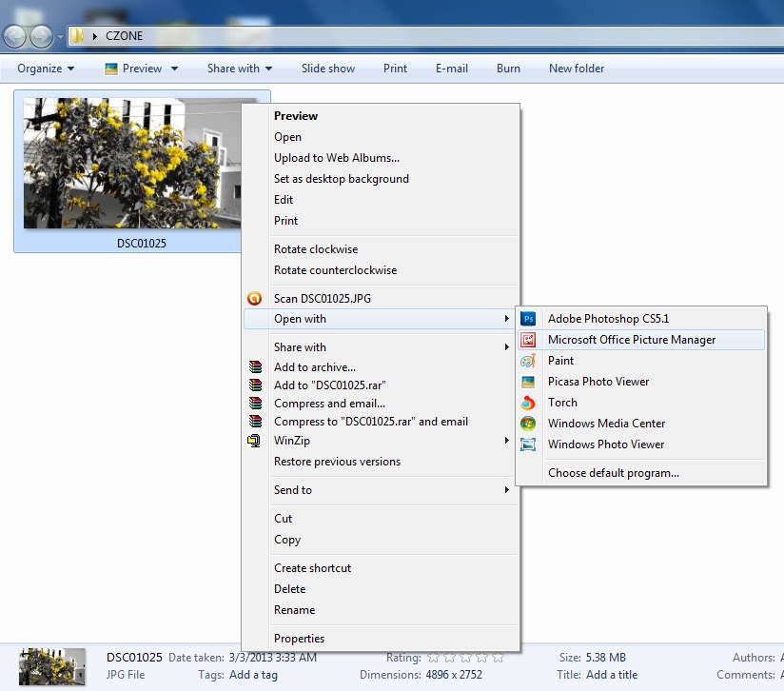Expand the address bar arrow before CZONE
784x691 pixels.
pos(95,36)
